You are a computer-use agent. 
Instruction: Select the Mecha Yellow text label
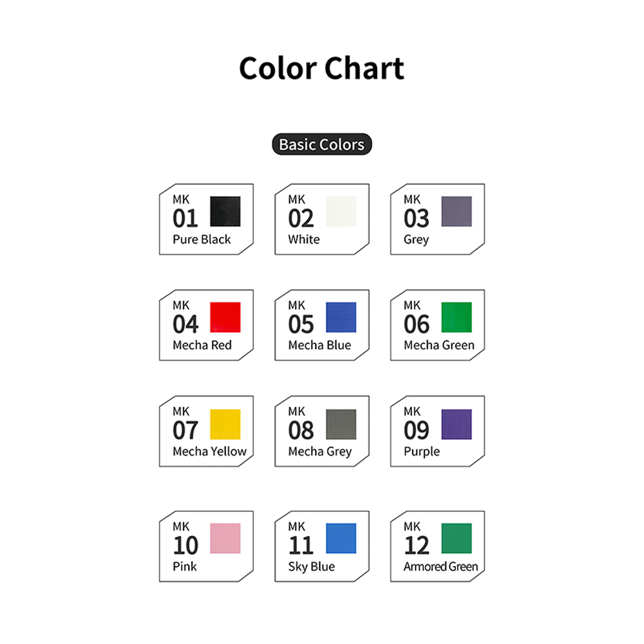coord(209,451)
